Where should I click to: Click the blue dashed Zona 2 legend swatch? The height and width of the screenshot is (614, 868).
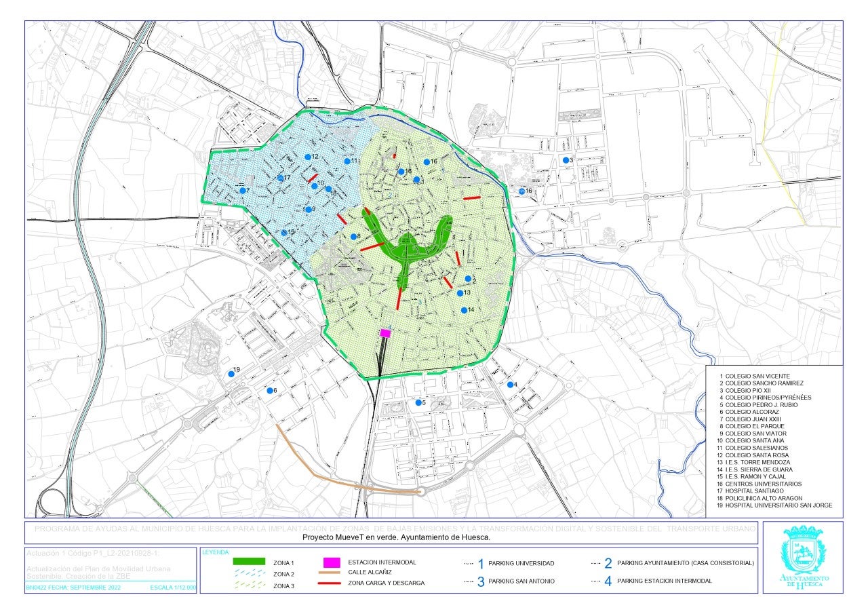[249, 574]
